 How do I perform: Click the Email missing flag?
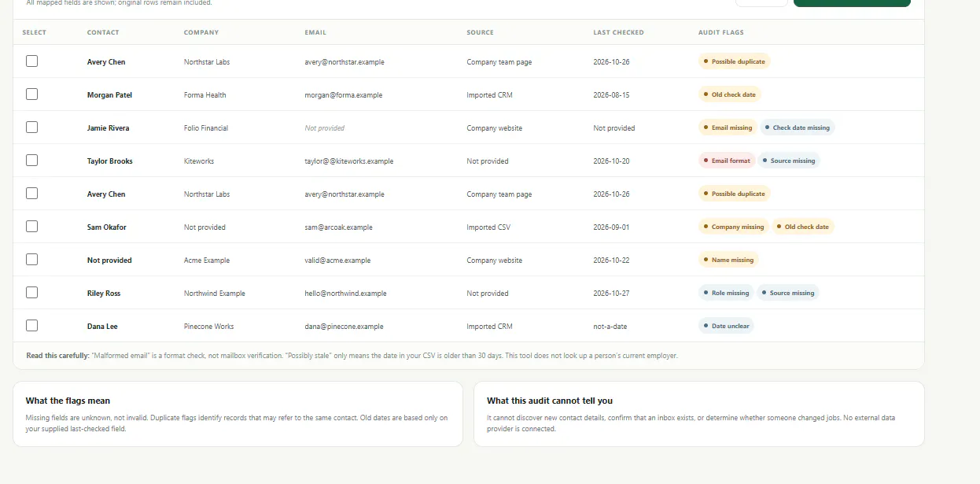pos(727,127)
